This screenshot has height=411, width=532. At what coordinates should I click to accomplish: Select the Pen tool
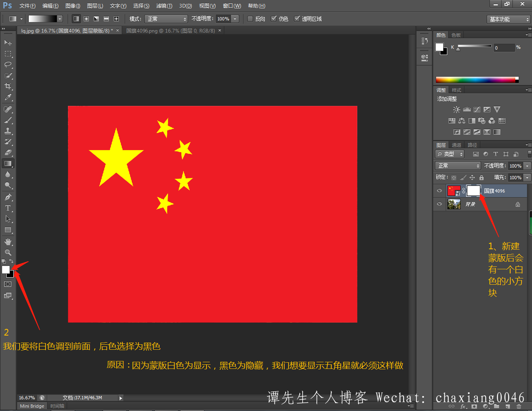(x=8, y=197)
